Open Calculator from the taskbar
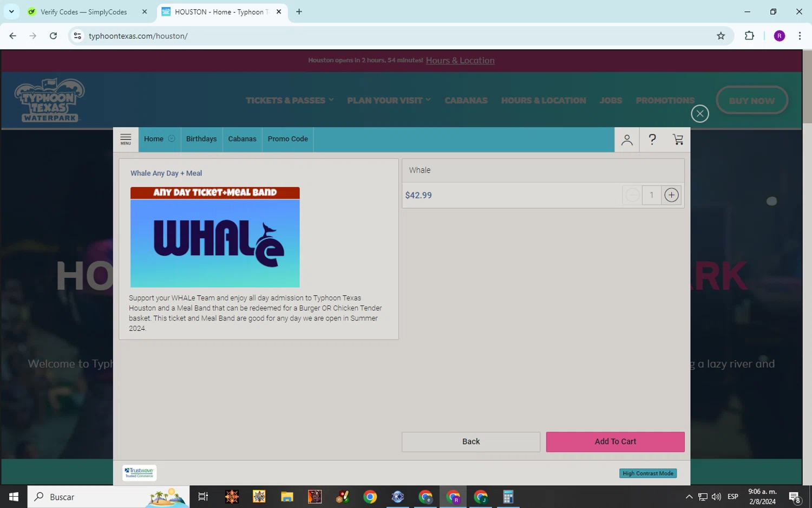 pyautogui.click(x=508, y=497)
